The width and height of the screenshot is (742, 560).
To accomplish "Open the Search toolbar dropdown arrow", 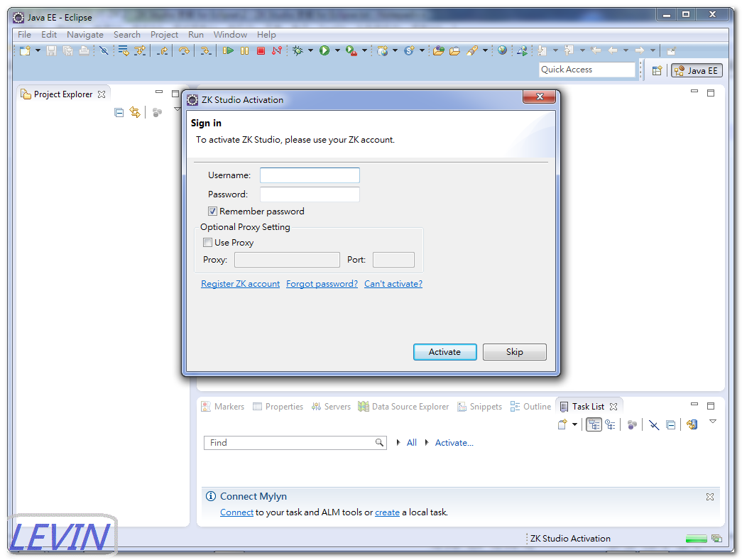I will click(x=485, y=50).
